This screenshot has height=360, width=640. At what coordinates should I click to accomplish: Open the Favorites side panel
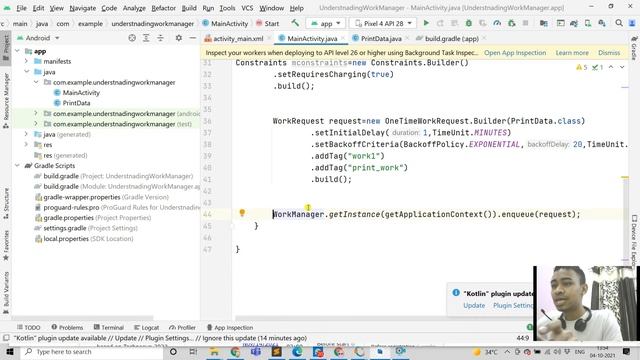(x=6, y=245)
